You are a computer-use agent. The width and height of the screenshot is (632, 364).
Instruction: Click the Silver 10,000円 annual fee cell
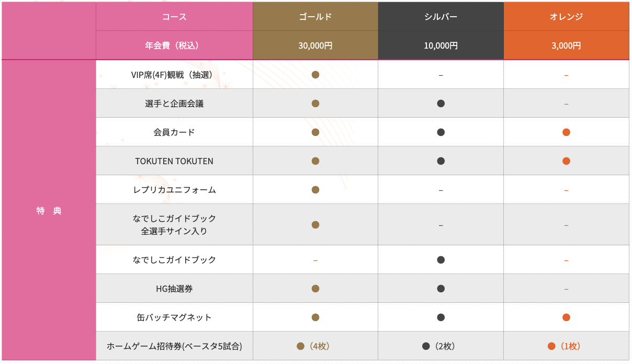tap(441, 45)
